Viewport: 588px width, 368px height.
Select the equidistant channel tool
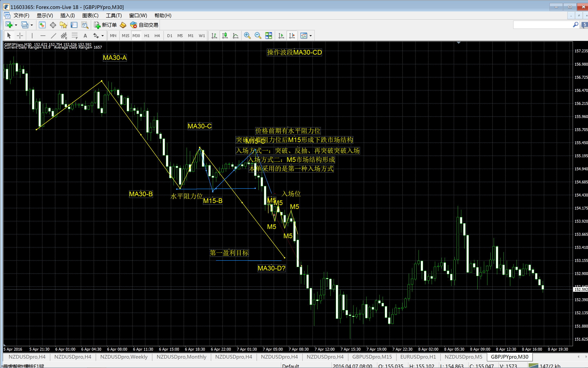64,36
